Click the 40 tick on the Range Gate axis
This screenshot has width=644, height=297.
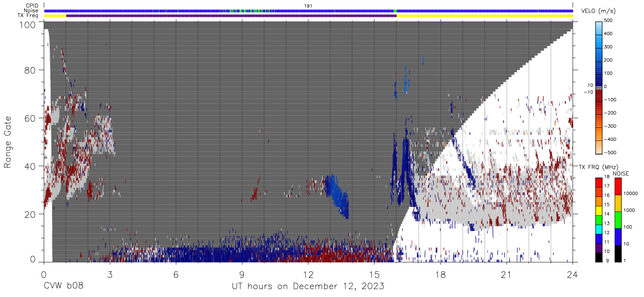pos(30,166)
